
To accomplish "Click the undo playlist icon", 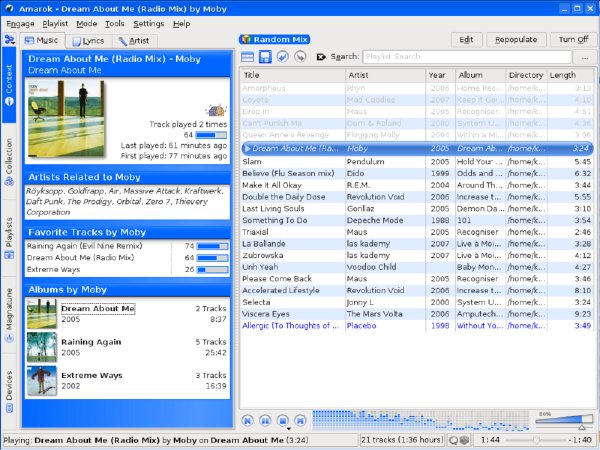I will click(283, 57).
